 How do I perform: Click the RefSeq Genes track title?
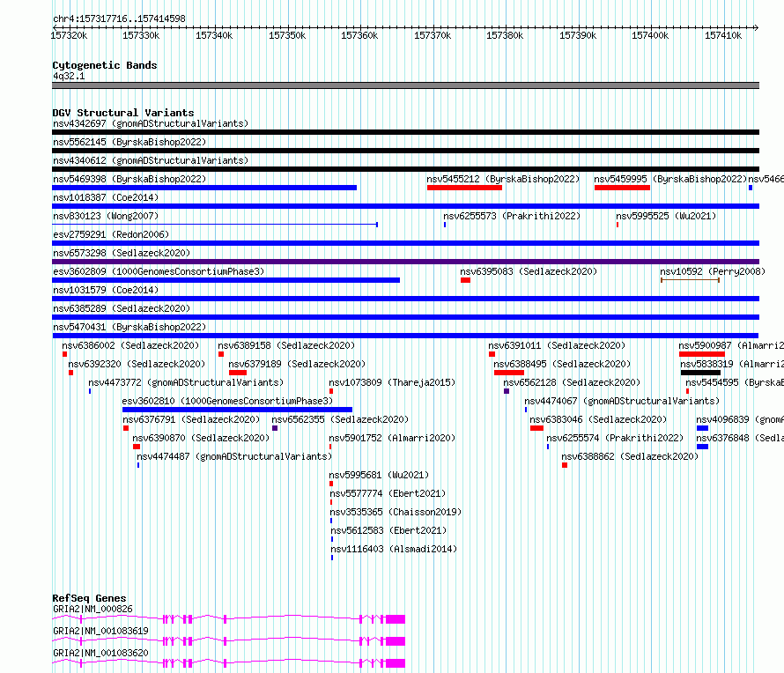pos(89,598)
